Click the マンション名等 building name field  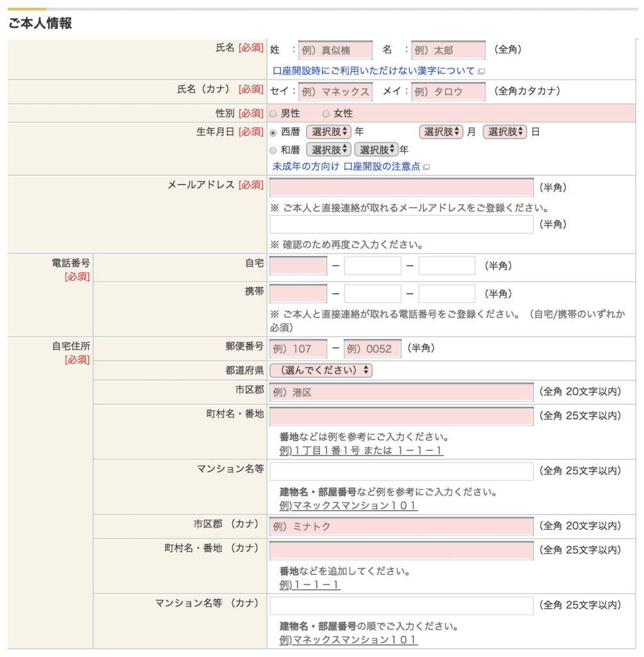coord(401,472)
